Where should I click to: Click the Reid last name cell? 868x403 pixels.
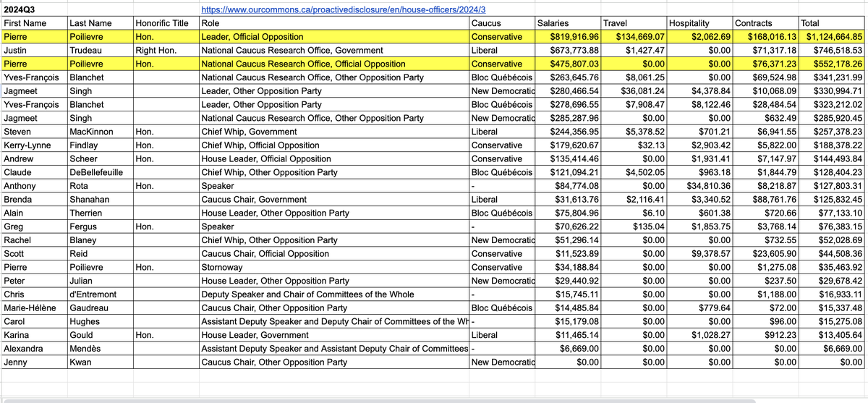99,254
